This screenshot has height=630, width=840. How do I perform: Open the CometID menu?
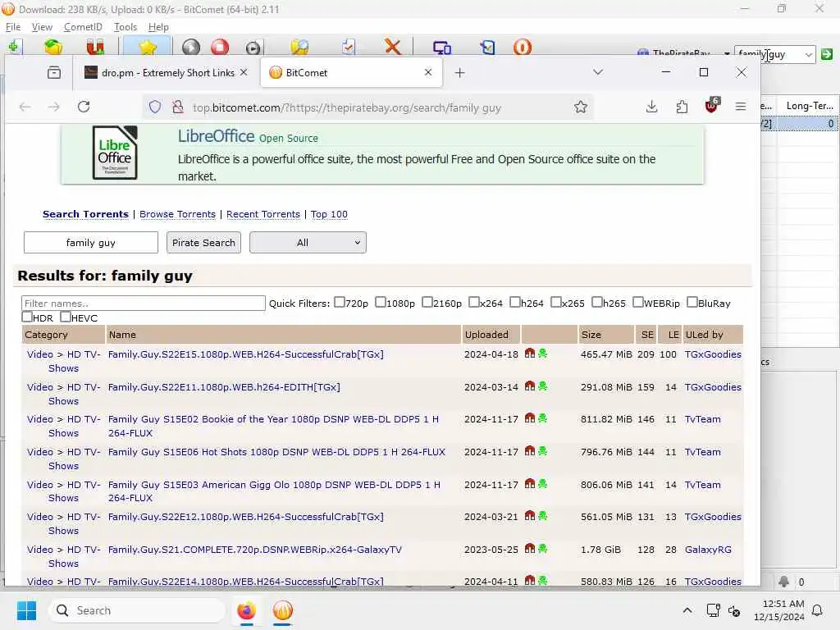pos(83,27)
